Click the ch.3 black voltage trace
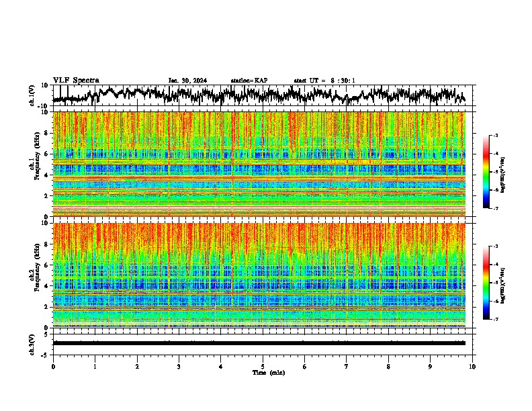 (x=259, y=343)
